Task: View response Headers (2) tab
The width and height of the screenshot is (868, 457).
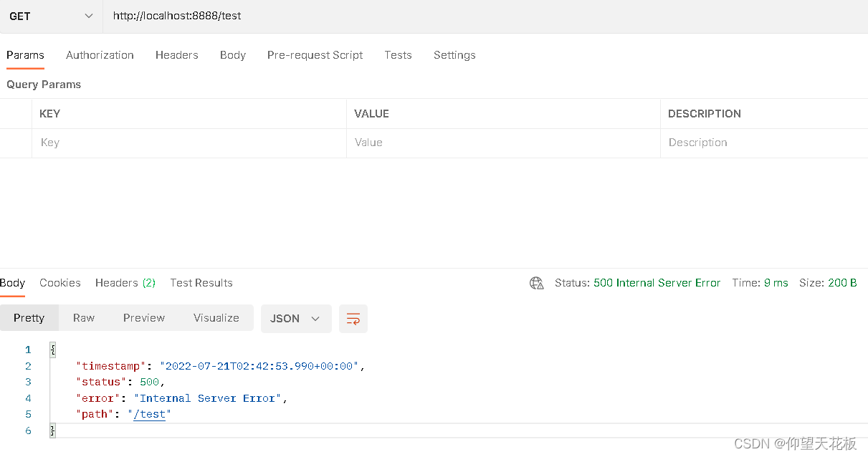Action: [125, 283]
